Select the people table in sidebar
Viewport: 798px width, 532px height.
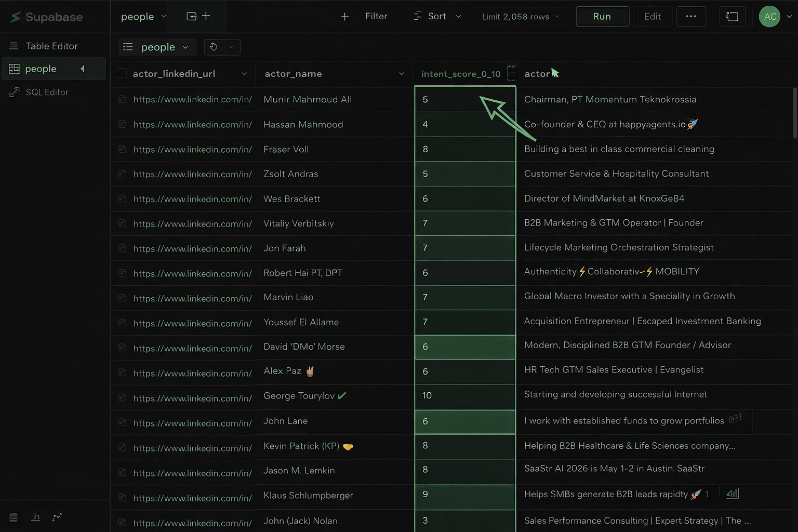pyautogui.click(x=54, y=69)
